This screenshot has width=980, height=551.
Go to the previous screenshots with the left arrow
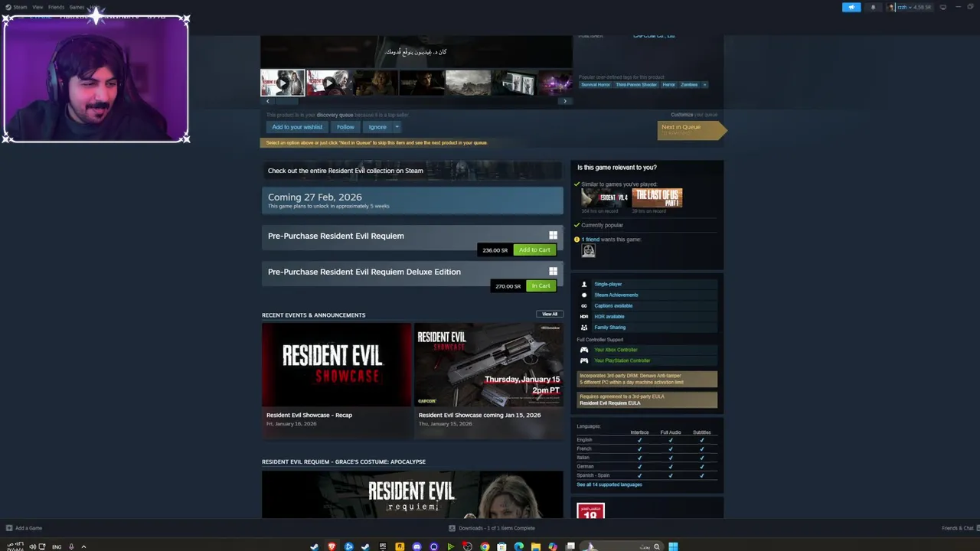(267, 101)
